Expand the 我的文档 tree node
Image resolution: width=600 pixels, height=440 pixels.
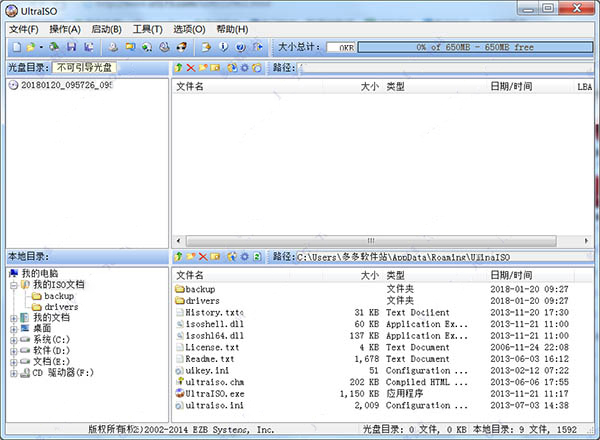pos(14,318)
